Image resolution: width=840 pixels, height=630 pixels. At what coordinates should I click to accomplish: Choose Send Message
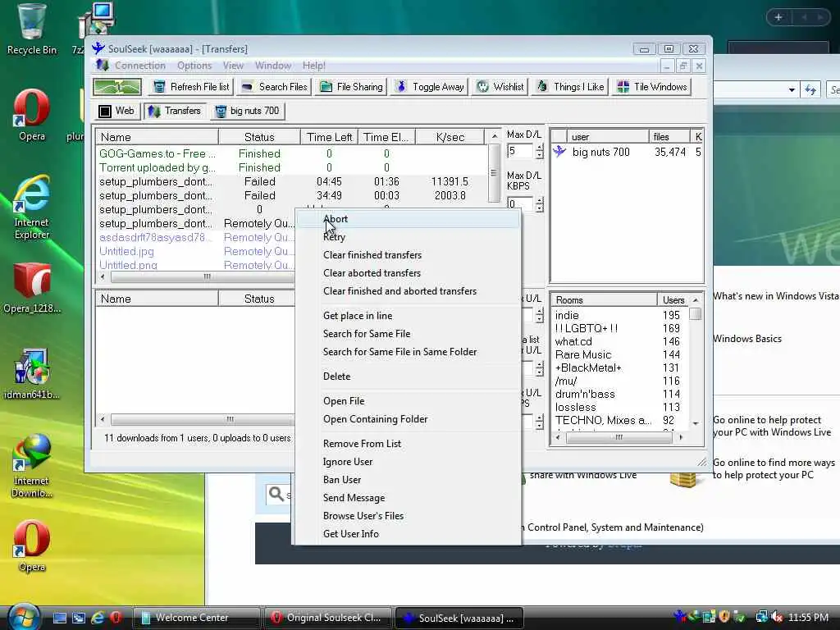tap(408, 498)
